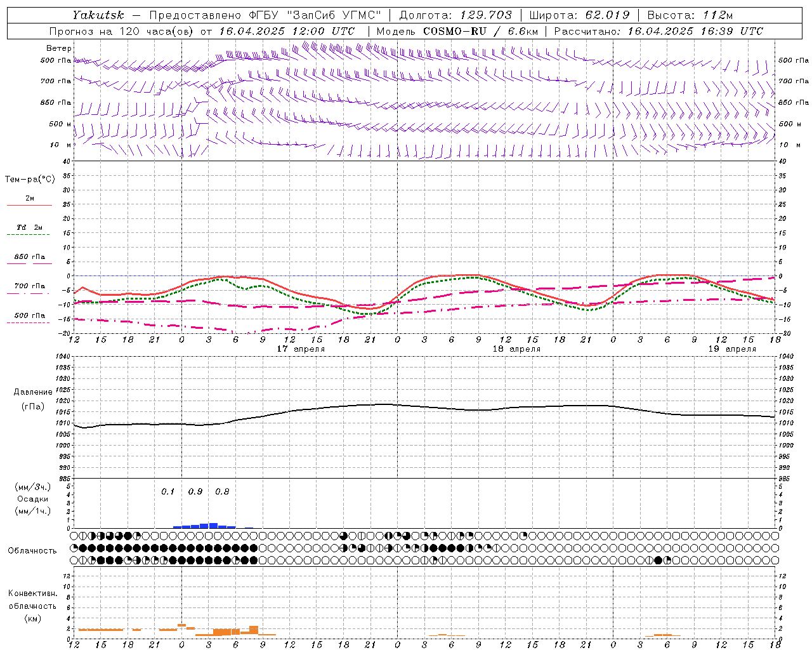Viewport: 812px width, 650px height.
Task: Click the "(мм/1ч.)" precipitation unit label
Action: point(32,511)
